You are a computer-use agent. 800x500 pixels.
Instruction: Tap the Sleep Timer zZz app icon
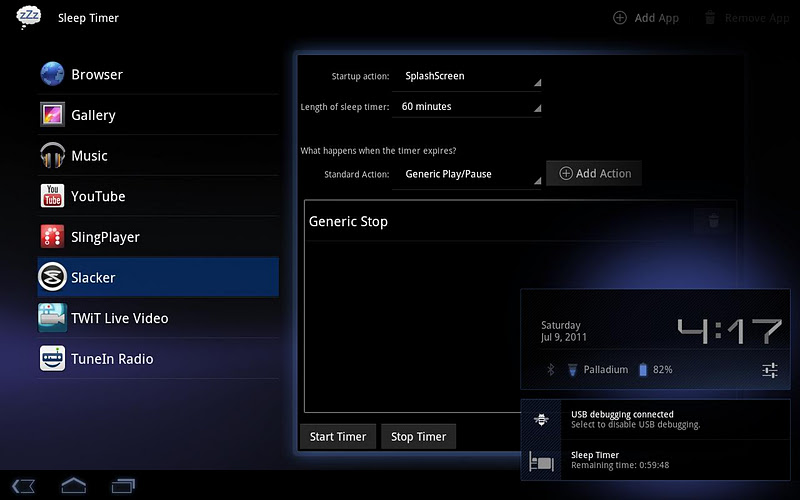(29, 17)
